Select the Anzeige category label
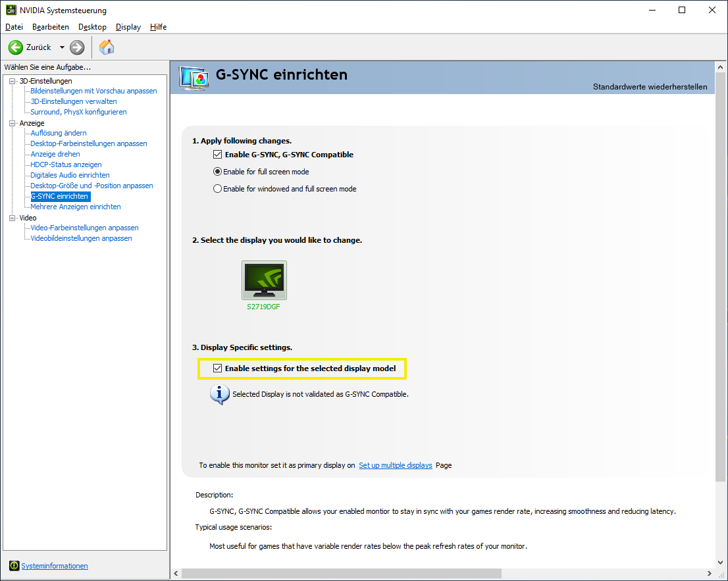The image size is (728, 581). [x=32, y=124]
